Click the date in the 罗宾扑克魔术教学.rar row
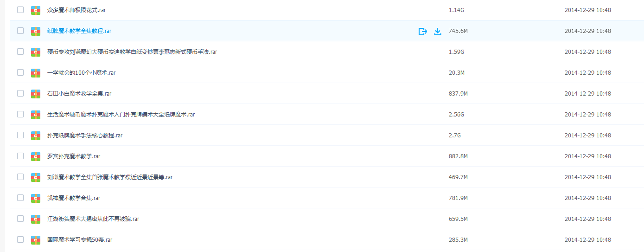Viewport: 644px width, 252px height. pyautogui.click(x=587, y=156)
